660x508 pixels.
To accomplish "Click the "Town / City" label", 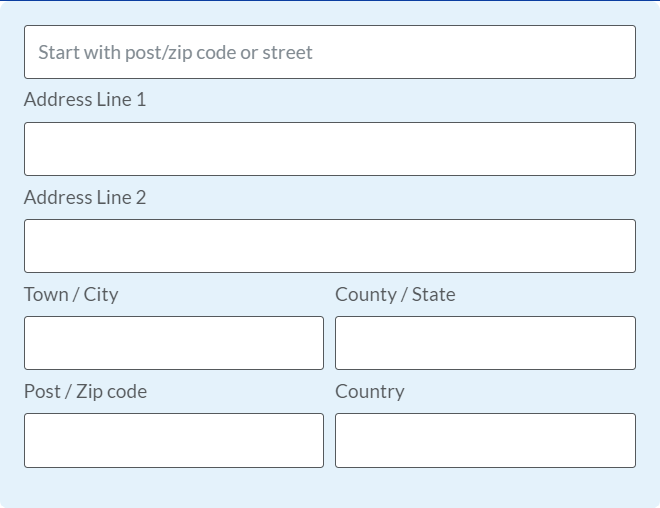I will coord(71,294).
